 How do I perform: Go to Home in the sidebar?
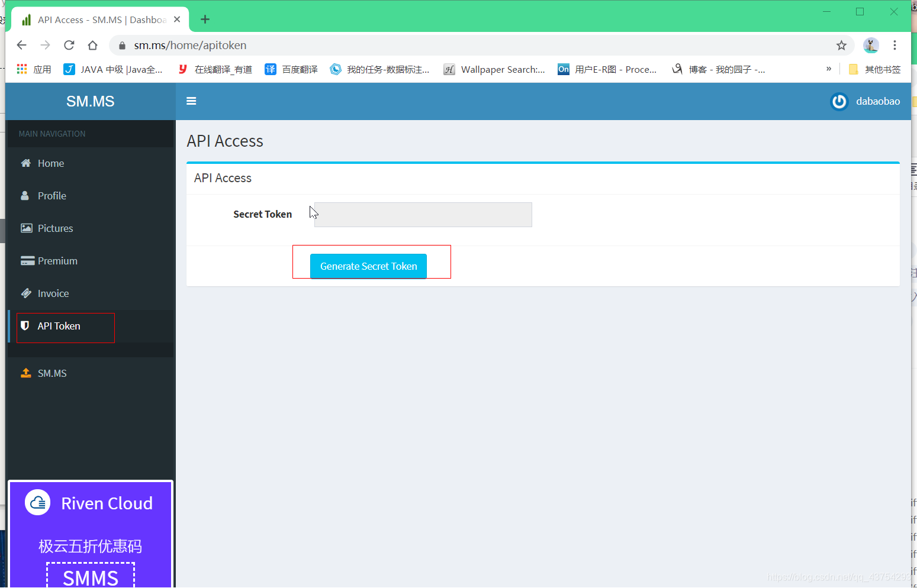point(91,163)
